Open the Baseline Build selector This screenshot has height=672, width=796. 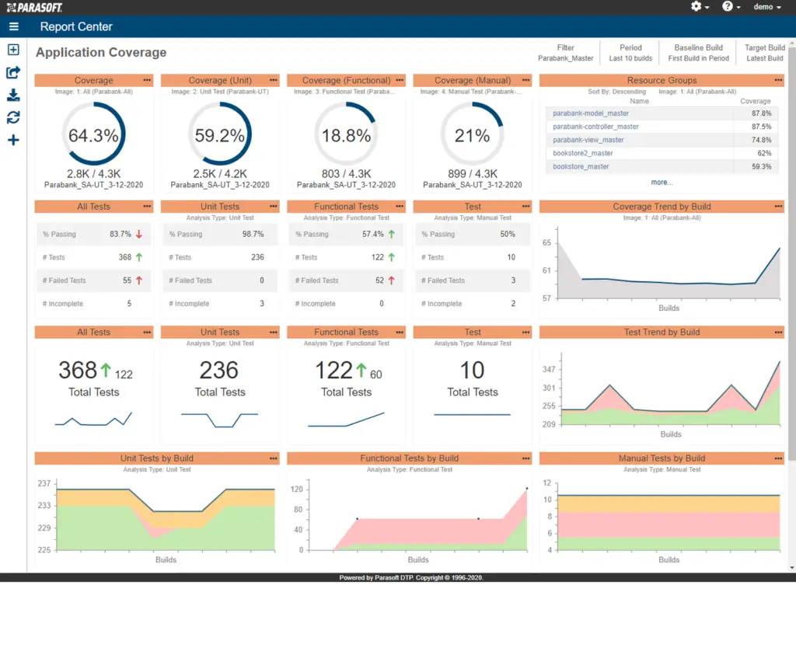(x=698, y=53)
